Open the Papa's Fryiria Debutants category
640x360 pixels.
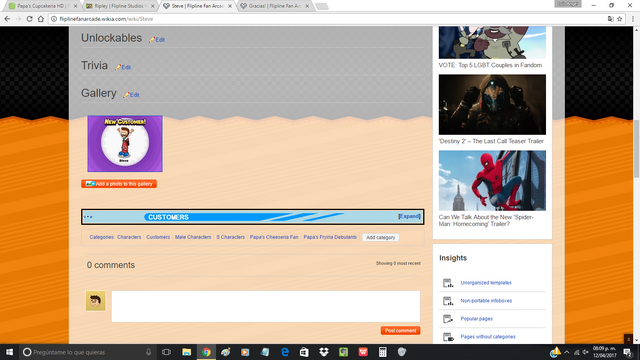tap(330, 237)
